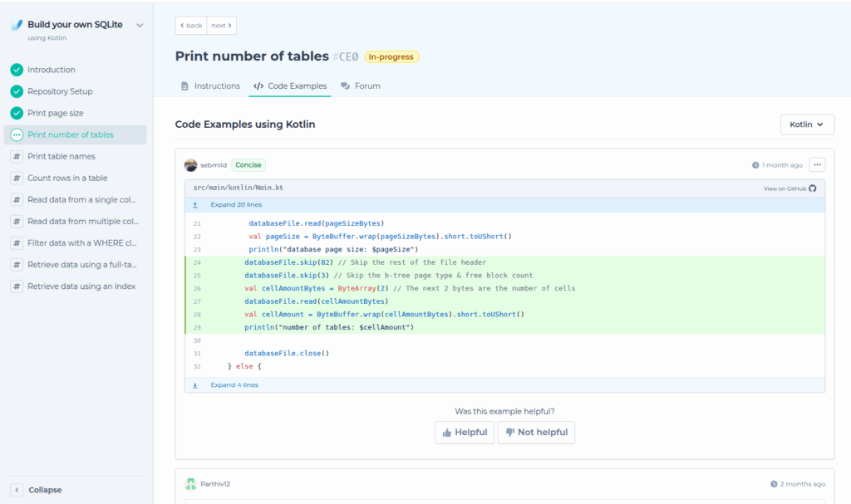Expand 4 lines below the code
The width and height of the screenshot is (851, 504).
[x=504, y=384]
